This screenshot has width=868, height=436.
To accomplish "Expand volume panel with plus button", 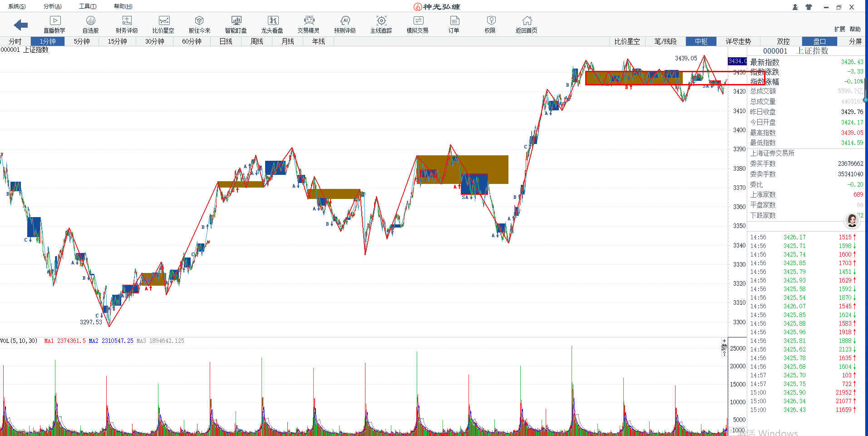I will tap(724, 341).
